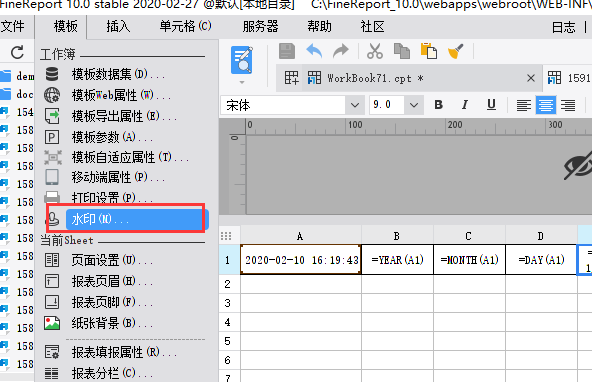The image size is (592, 382).
Task: Click the undo arrow icon
Action: pyautogui.click(x=314, y=51)
